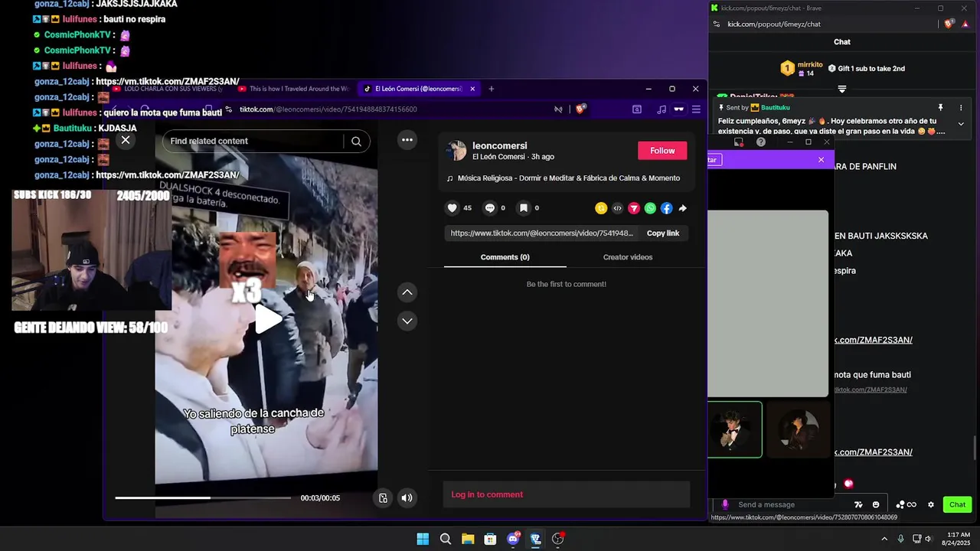This screenshot has height=551, width=980.
Task: Toggle the sunglasses private mode icon
Action: (x=678, y=109)
